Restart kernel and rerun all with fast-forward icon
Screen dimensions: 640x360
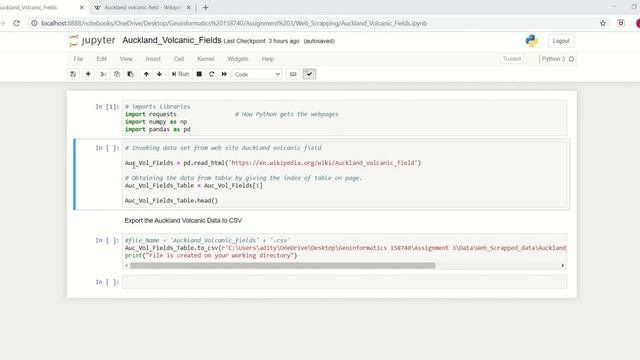click(x=224, y=74)
